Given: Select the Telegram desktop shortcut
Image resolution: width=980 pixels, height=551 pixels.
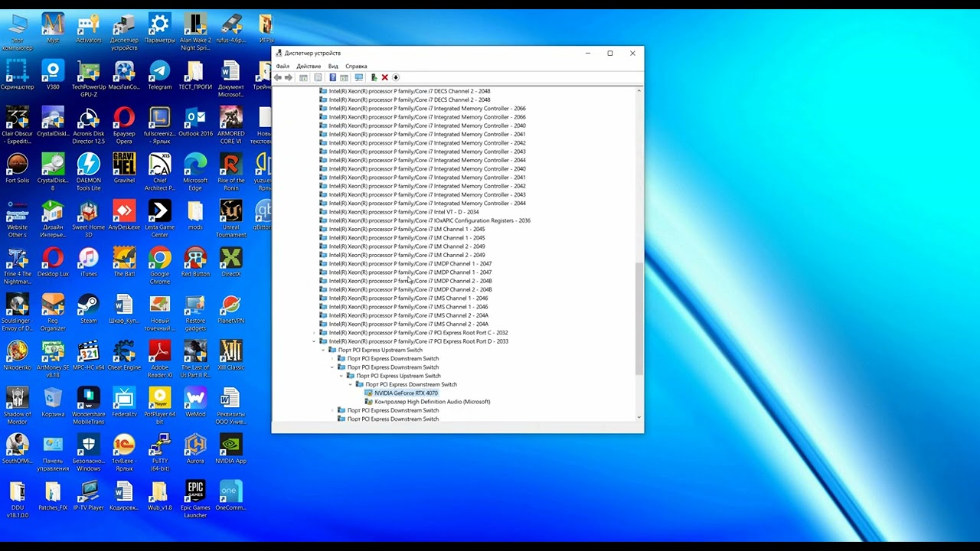Looking at the screenshot, I should [x=159, y=75].
